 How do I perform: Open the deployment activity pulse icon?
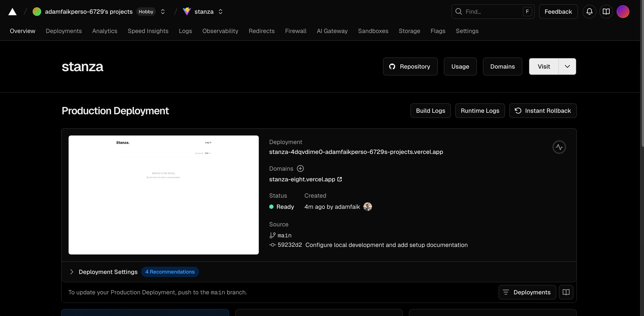click(559, 147)
